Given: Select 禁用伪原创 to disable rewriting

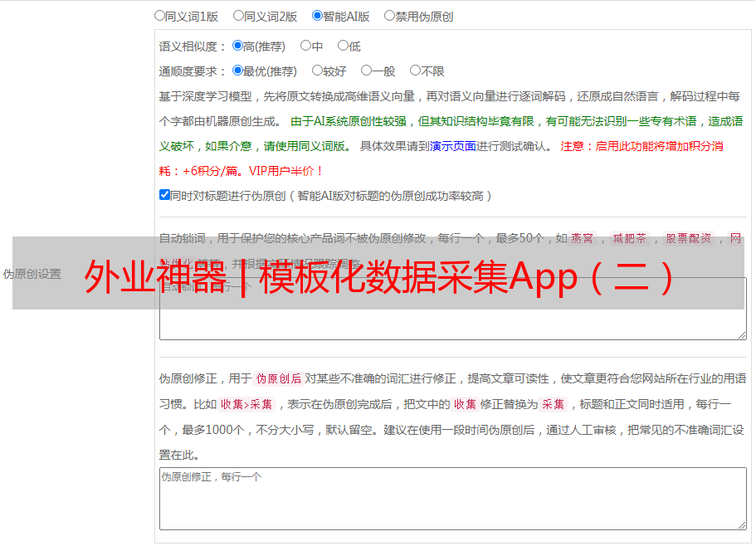Looking at the screenshot, I should pyautogui.click(x=389, y=16).
